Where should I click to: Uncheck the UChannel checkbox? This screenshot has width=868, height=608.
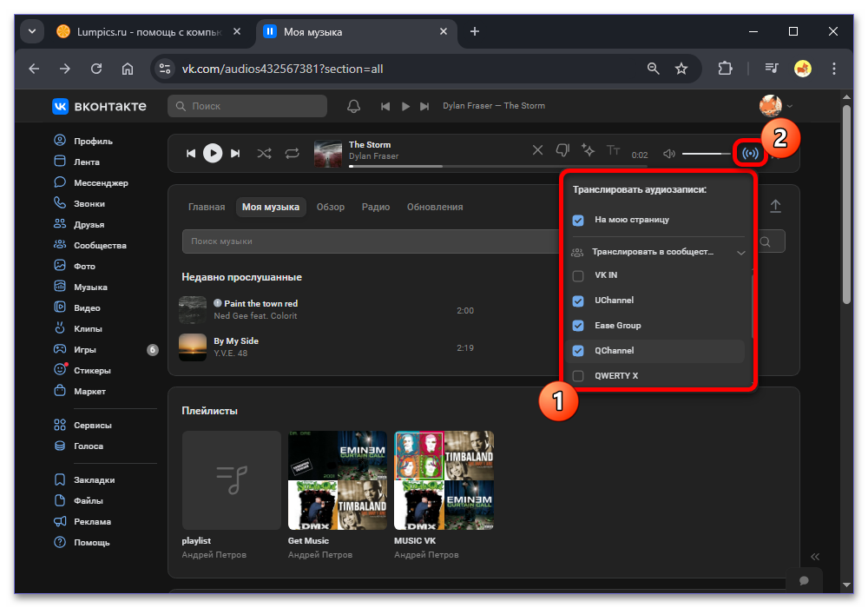pos(578,301)
